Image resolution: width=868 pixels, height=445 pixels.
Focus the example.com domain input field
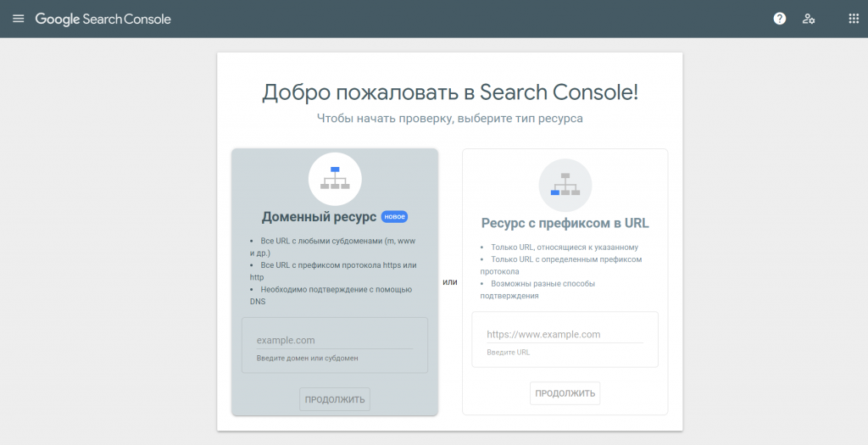point(334,341)
